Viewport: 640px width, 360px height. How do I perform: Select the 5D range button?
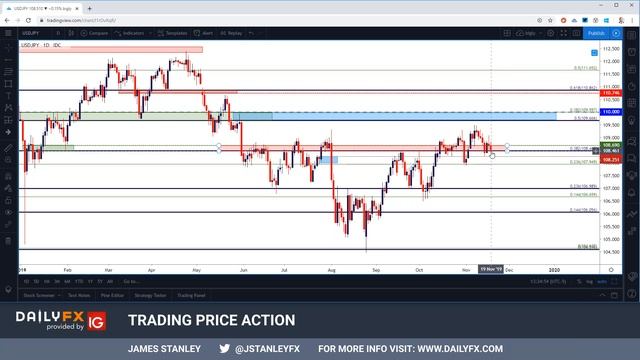(x=36, y=282)
